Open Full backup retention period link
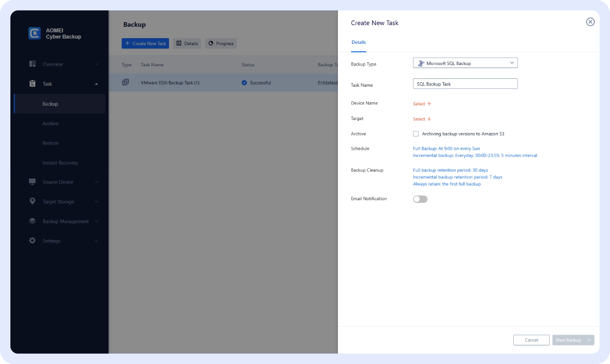610x364 pixels. (450, 170)
